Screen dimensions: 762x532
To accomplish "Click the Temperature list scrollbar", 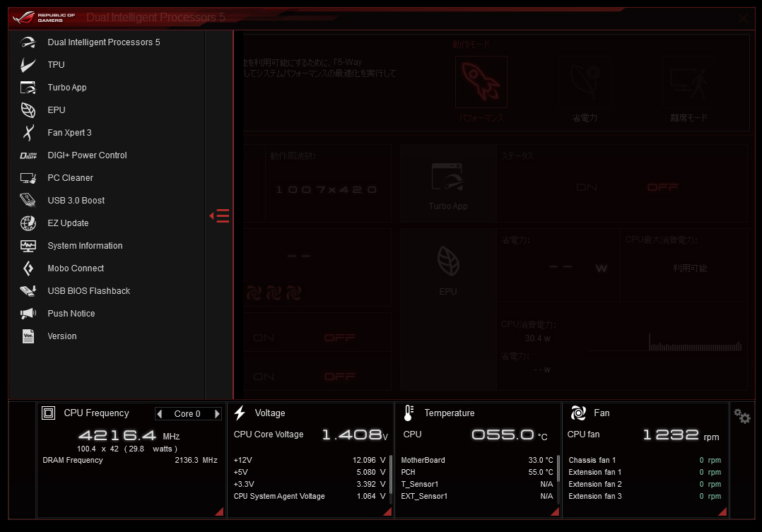I will 558,468.
